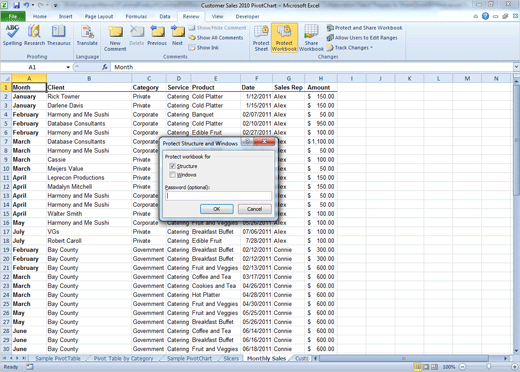Click Allow Users to Edit Ranges

[362, 38]
